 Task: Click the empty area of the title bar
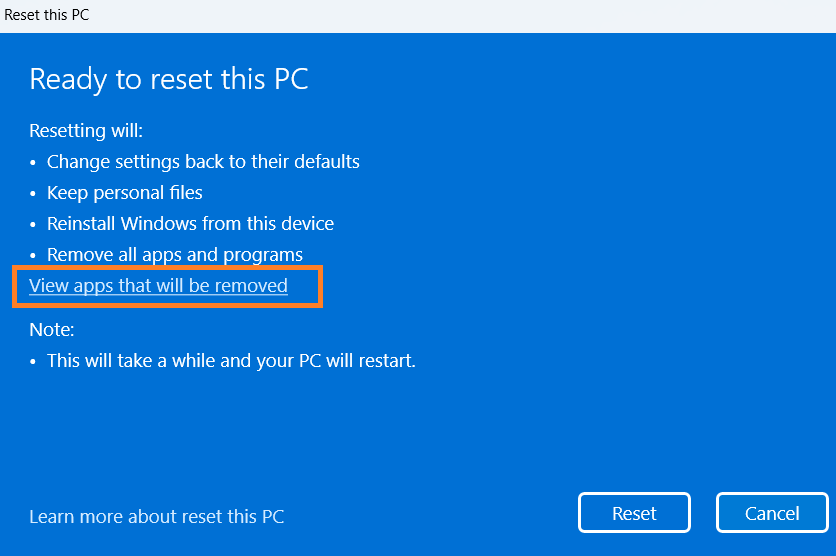pyautogui.click(x=450, y=15)
